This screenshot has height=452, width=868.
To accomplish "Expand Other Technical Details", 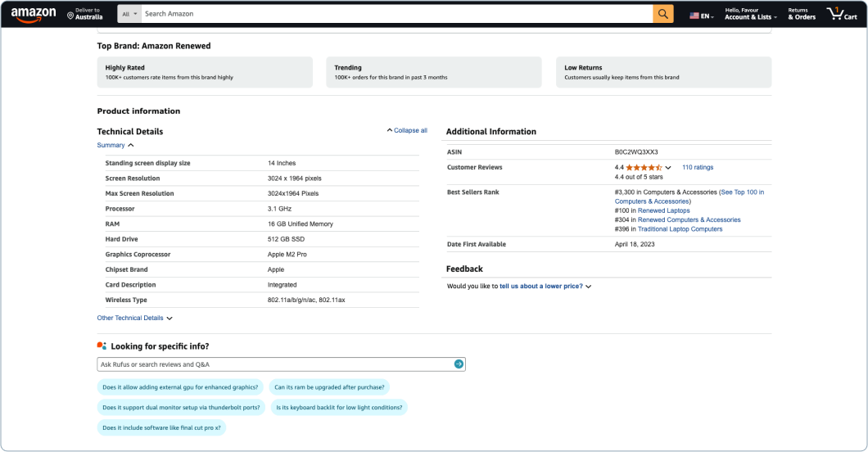I will (x=134, y=318).
